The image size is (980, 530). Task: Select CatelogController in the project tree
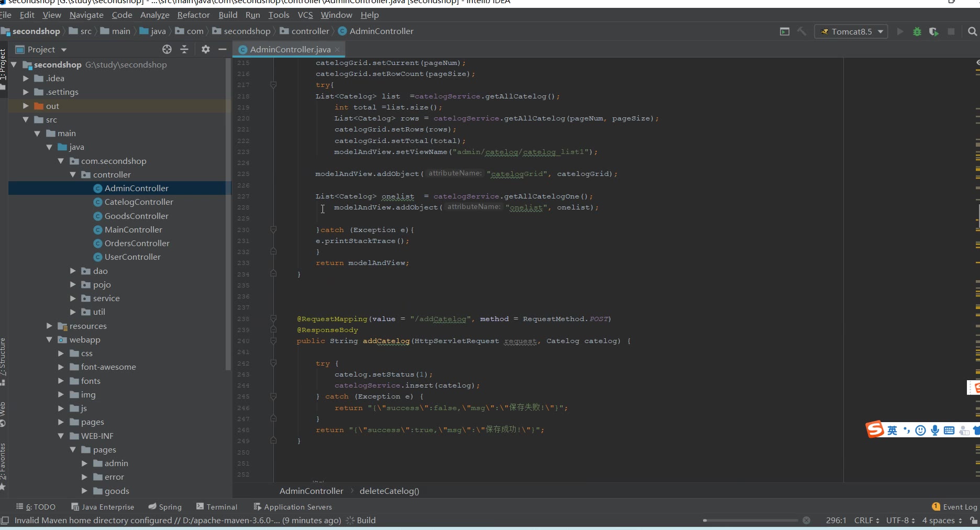pyautogui.click(x=139, y=202)
